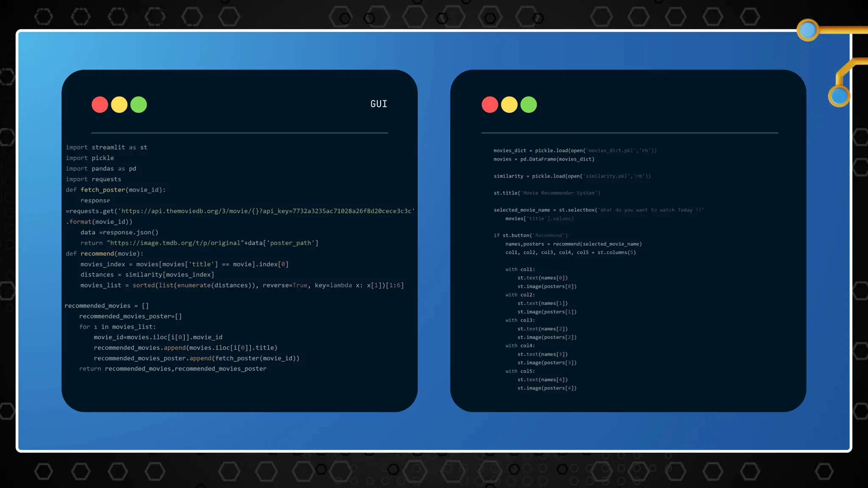Click the 'names,posters = recommend(selected_movie_name)' line
The width and height of the screenshot is (868, 488).
point(573,244)
